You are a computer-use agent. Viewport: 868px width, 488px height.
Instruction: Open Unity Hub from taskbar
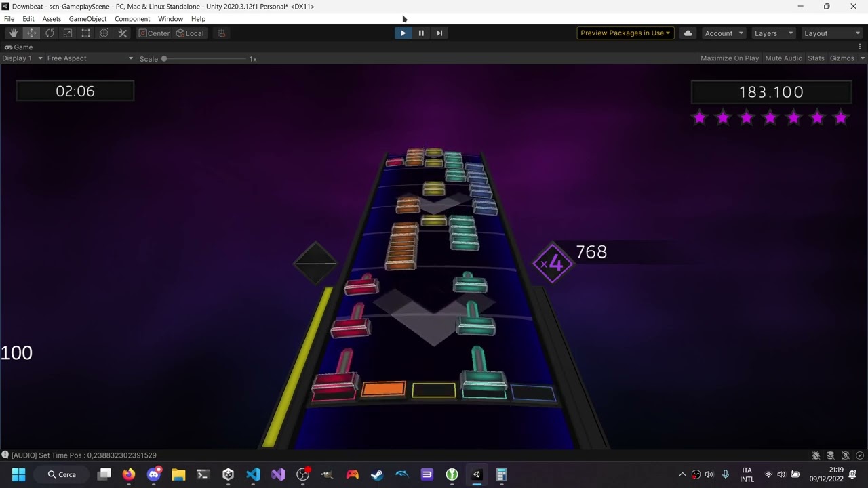click(x=228, y=474)
